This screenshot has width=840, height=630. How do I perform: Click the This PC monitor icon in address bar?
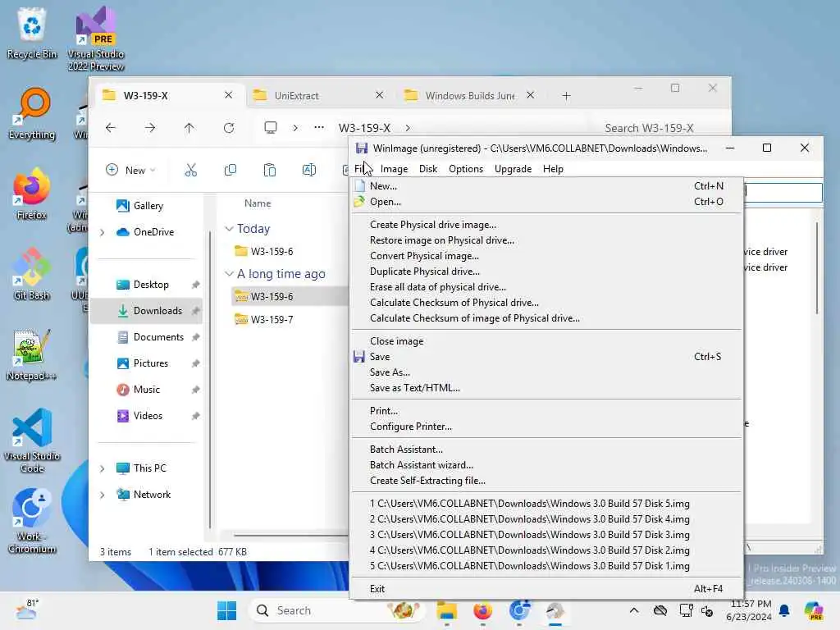[271, 127]
